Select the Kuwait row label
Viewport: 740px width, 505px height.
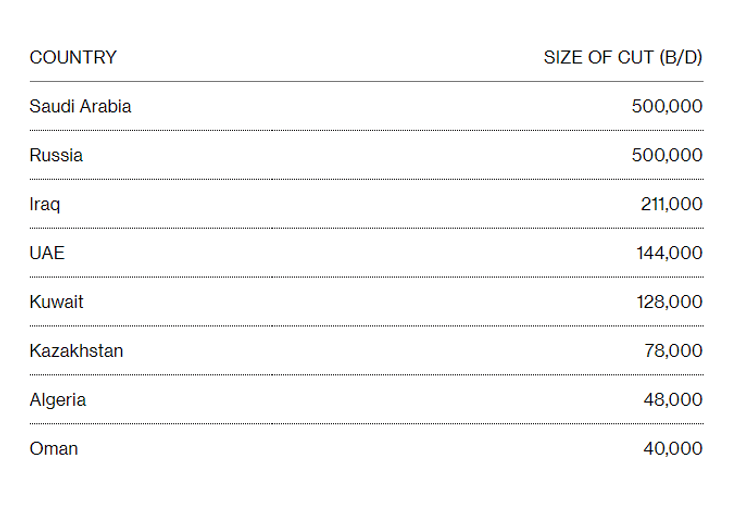pos(56,302)
